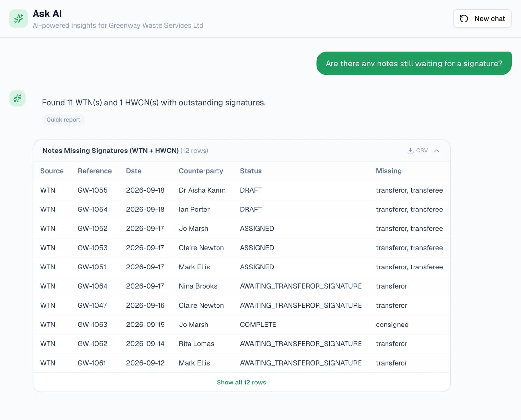Viewport: 521px width, 420px height.
Task: Click the Missing column header
Action: (x=388, y=171)
